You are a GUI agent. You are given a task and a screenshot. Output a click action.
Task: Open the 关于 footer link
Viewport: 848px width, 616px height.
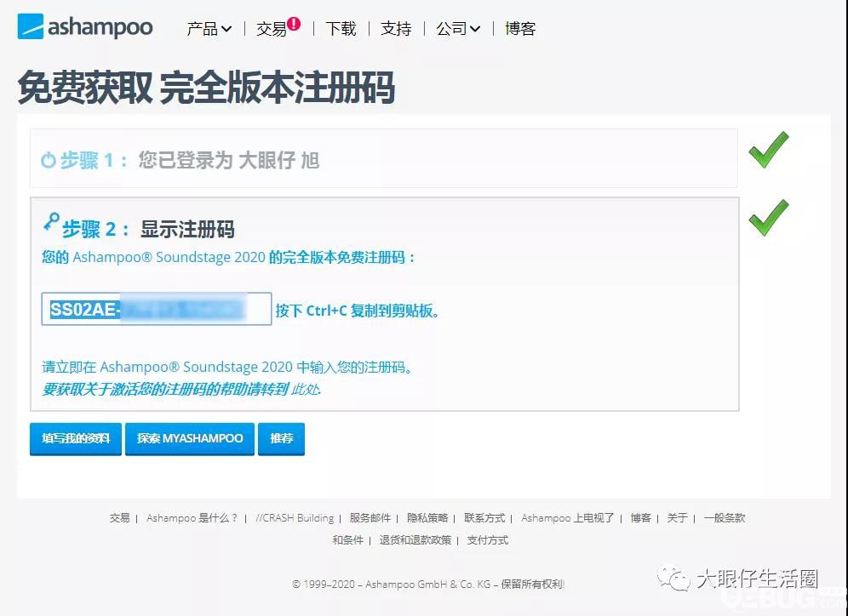coord(677,517)
